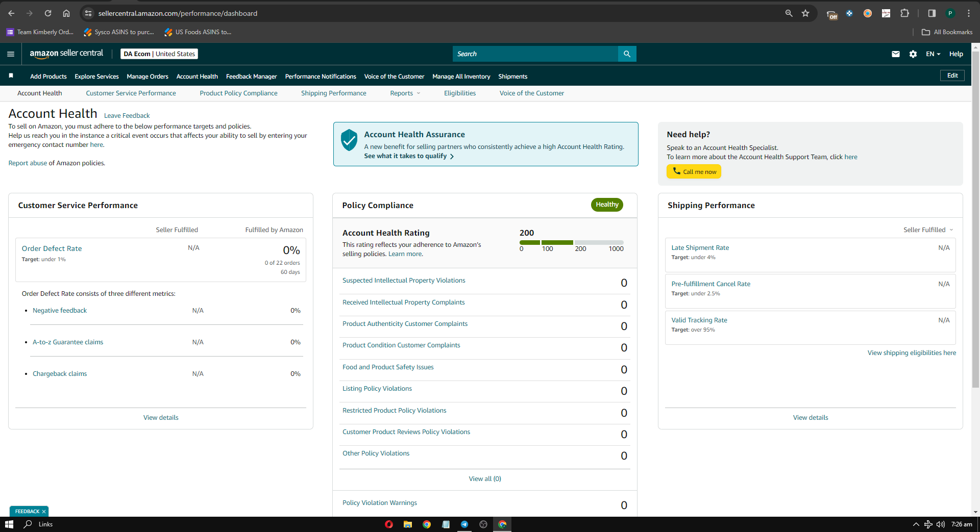Click the volume icon in system tray
Viewport: 980px width, 532px height.
941,524
